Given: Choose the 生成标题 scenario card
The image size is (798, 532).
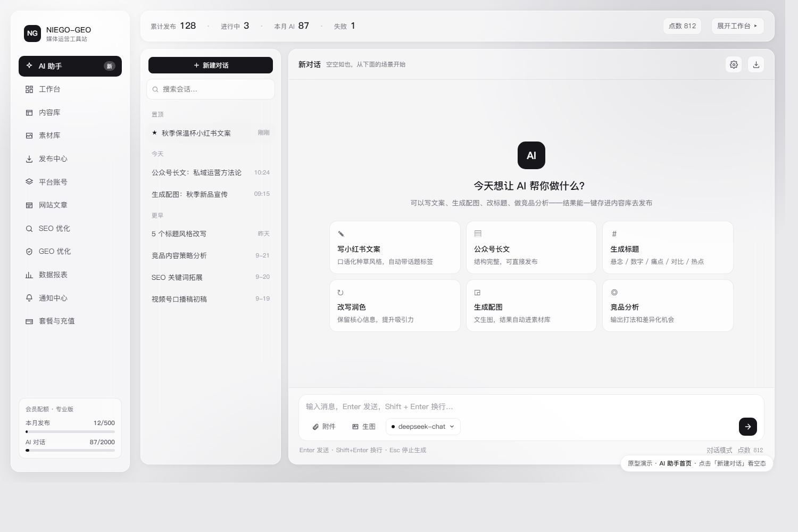Looking at the screenshot, I should tap(668, 247).
